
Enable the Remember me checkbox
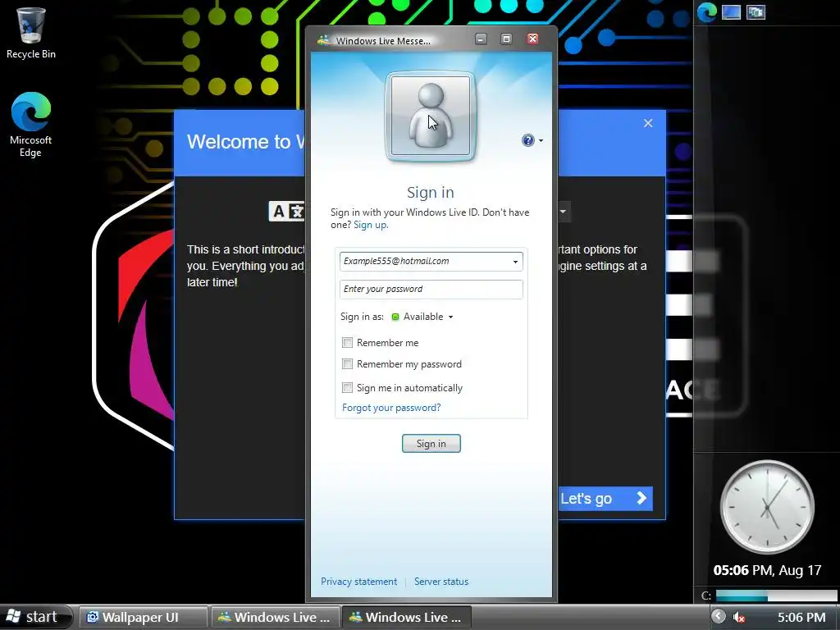pyautogui.click(x=347, y=342)
